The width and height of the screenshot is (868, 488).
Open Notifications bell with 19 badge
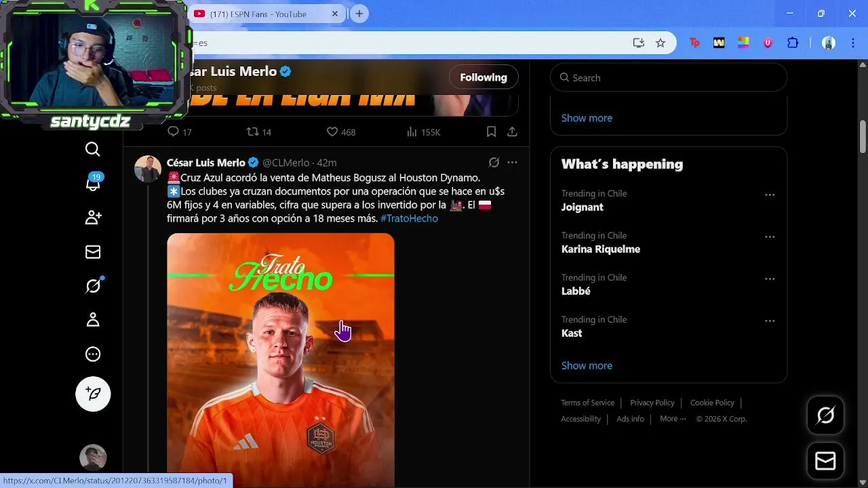click(x=94, y=183)
